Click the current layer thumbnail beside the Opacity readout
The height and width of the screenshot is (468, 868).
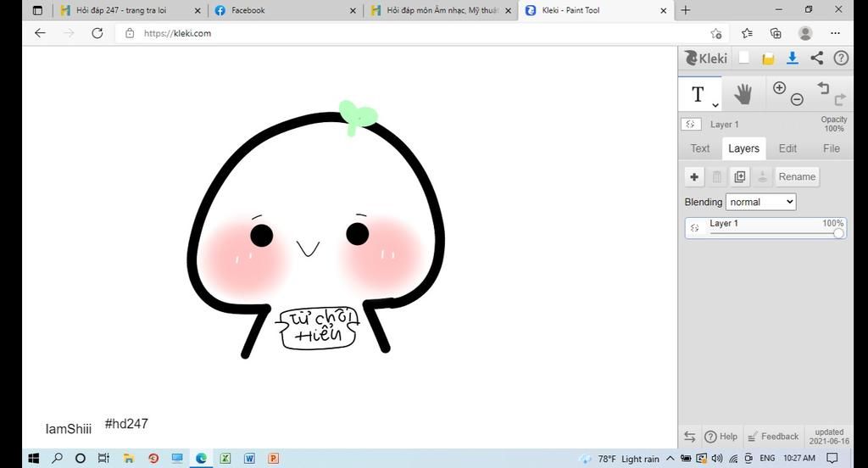tap(691, 124)
